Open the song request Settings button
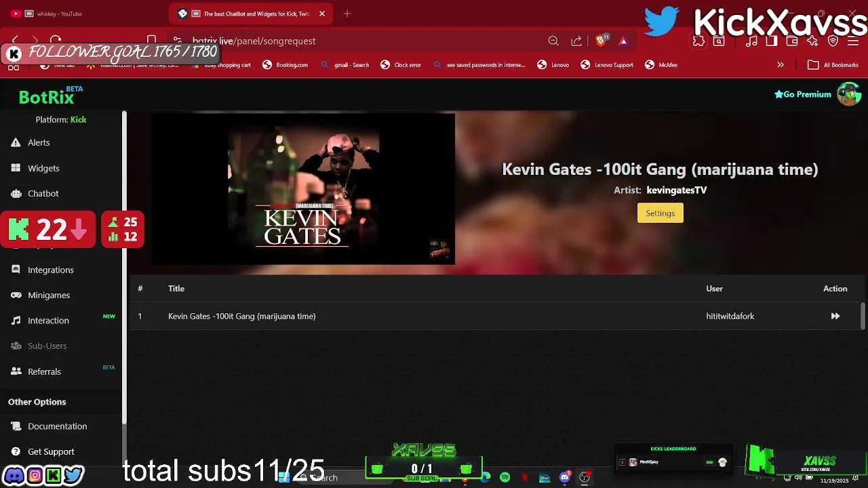868x488 pixels. pyautogui.click(x=660, y=213)
